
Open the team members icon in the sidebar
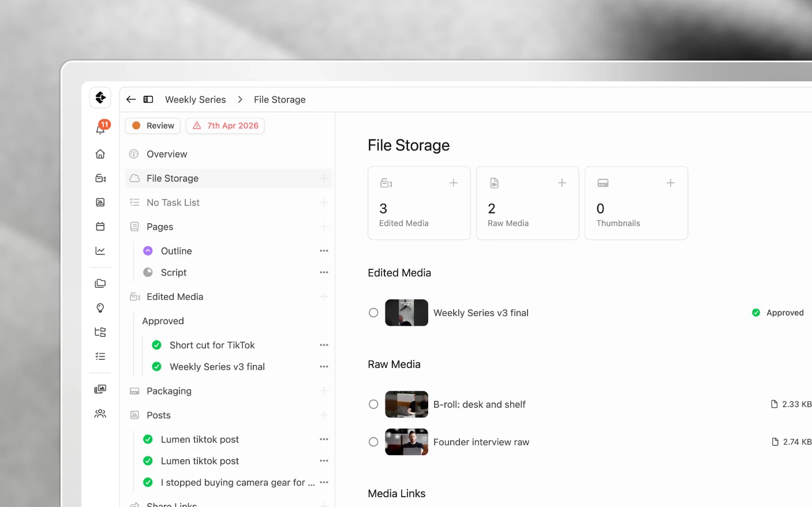tap(100, 414)
